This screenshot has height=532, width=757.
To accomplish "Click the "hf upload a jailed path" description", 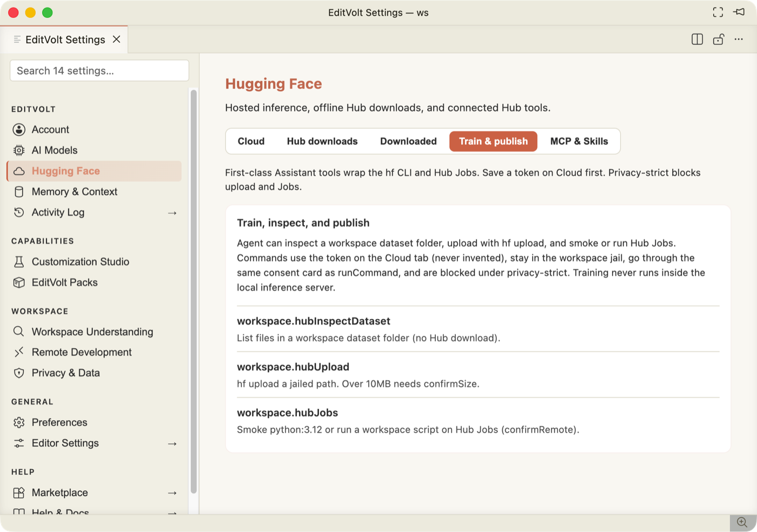I will click(x=358, y=384).
